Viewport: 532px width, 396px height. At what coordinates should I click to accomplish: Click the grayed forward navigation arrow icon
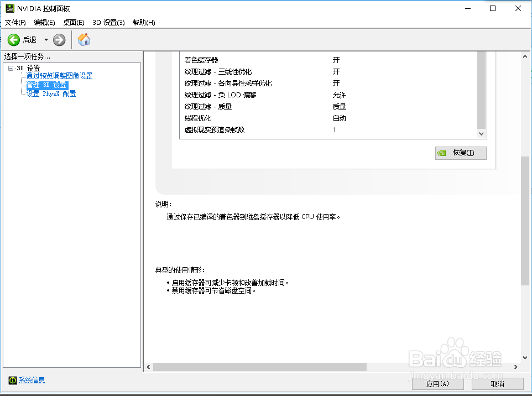(59, 39)
